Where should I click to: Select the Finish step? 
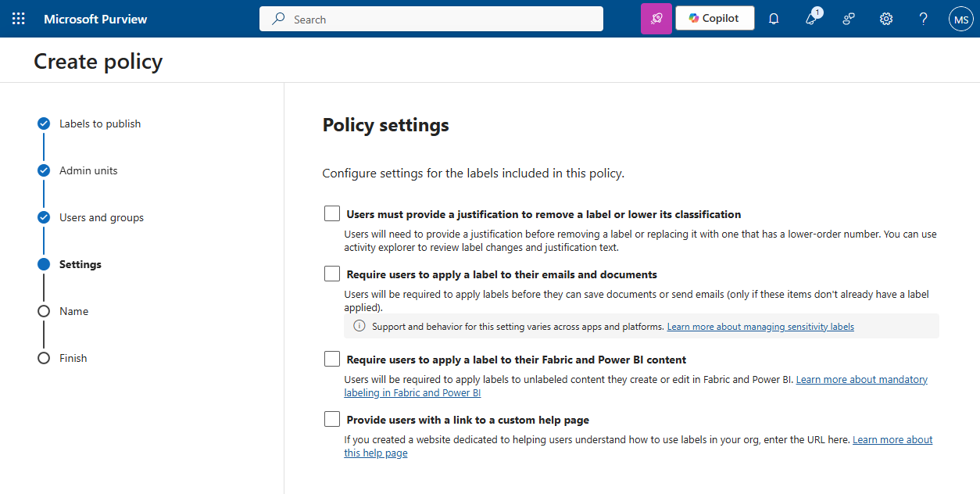click(x=73, y=357)
